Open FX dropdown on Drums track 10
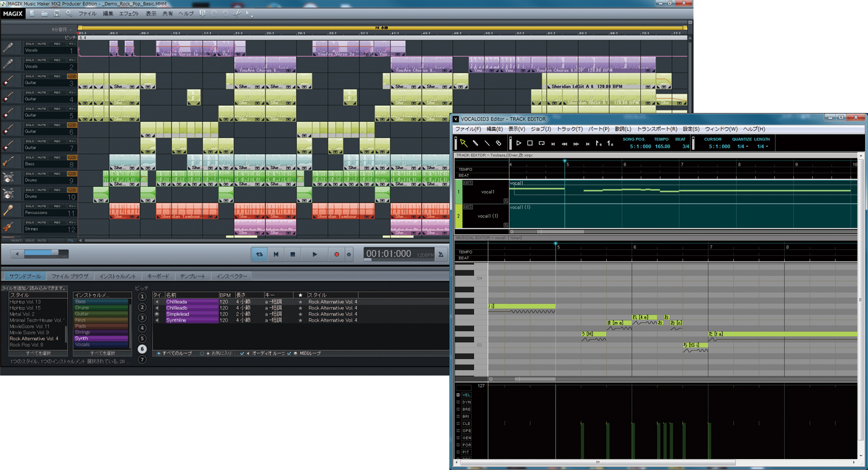Image resolution: width=868 pixels, height=470 pixels. click(72, 190)
